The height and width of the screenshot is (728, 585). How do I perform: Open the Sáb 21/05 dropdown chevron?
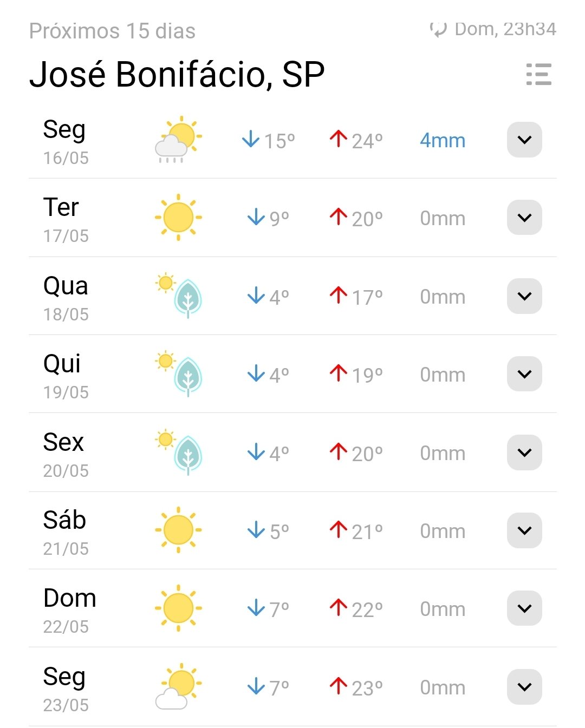pyautogui.click(x=524, y=530)
